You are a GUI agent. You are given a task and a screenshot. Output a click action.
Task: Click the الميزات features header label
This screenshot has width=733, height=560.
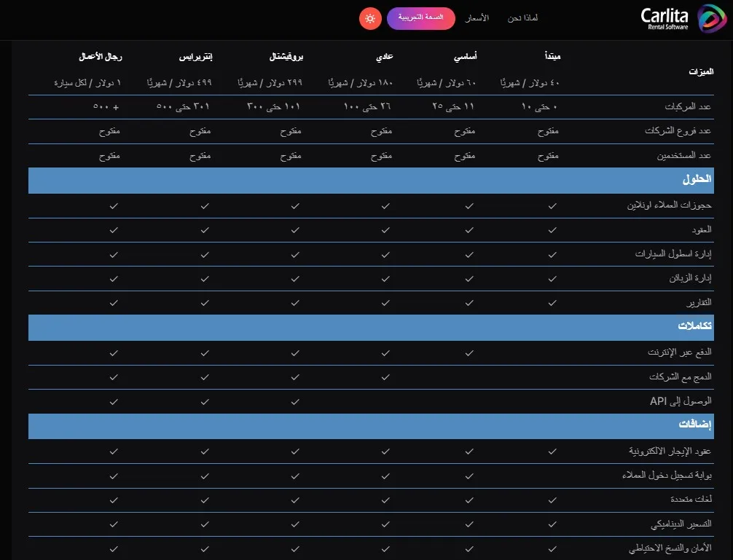(x=701, y=71)
